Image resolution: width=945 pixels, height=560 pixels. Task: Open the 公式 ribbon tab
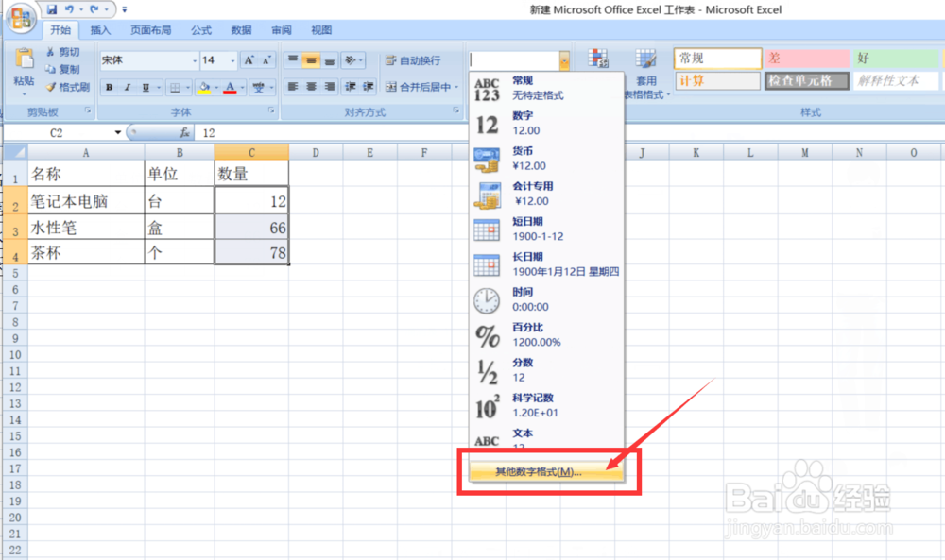tap(200, 29)
